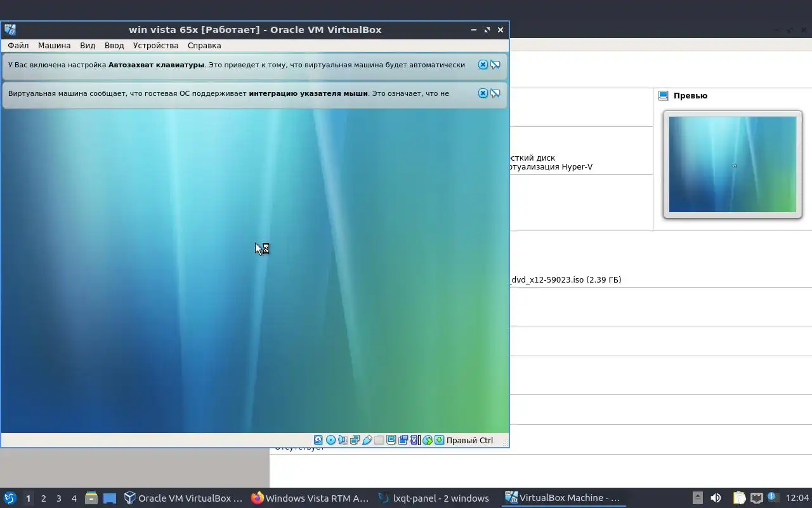Open the file manager launcher in panel
The width and height of the screenshot is (812, 508).
[x=91, y=498]
